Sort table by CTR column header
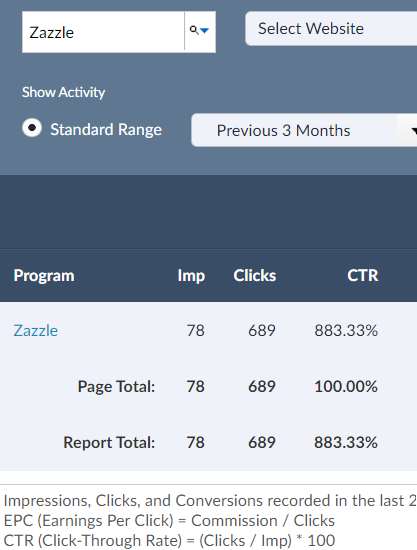Screen dimensions: 417x550 coord(363,276)
